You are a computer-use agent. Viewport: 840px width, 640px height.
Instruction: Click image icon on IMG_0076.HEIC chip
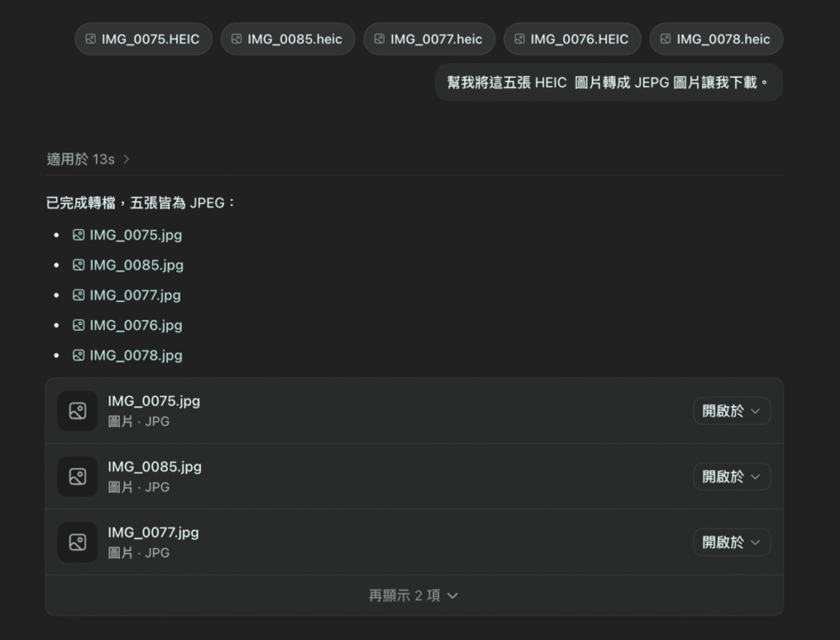click(519, 39)
